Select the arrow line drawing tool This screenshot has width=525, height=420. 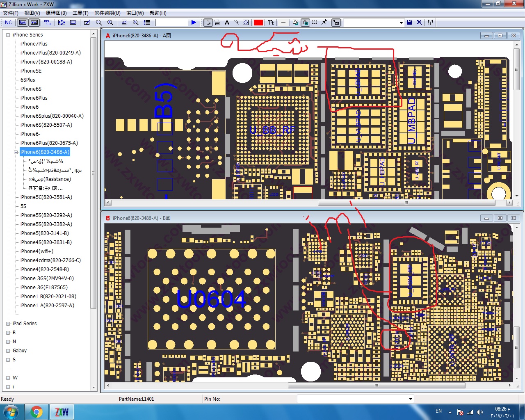coord(236,23)
